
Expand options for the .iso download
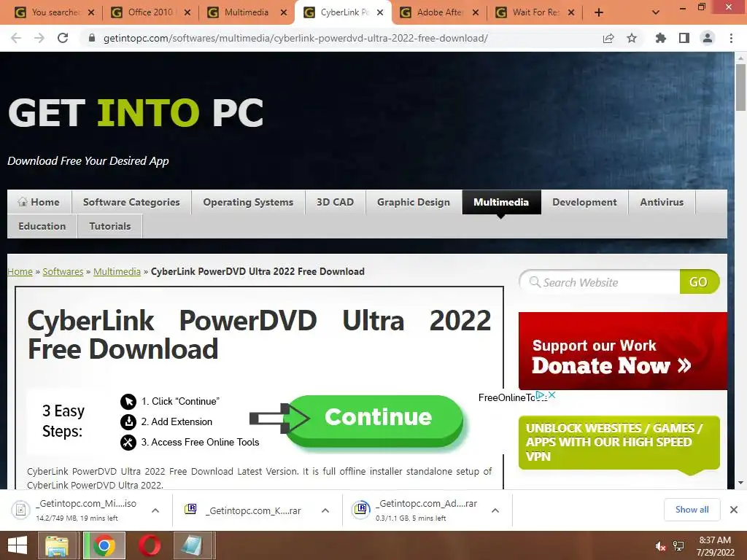click(155, 510)
